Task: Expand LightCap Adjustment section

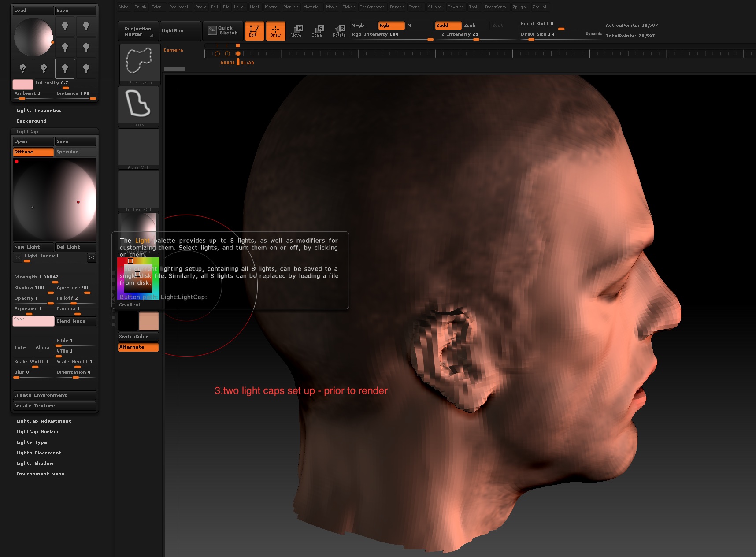Action: pos(44,421)
